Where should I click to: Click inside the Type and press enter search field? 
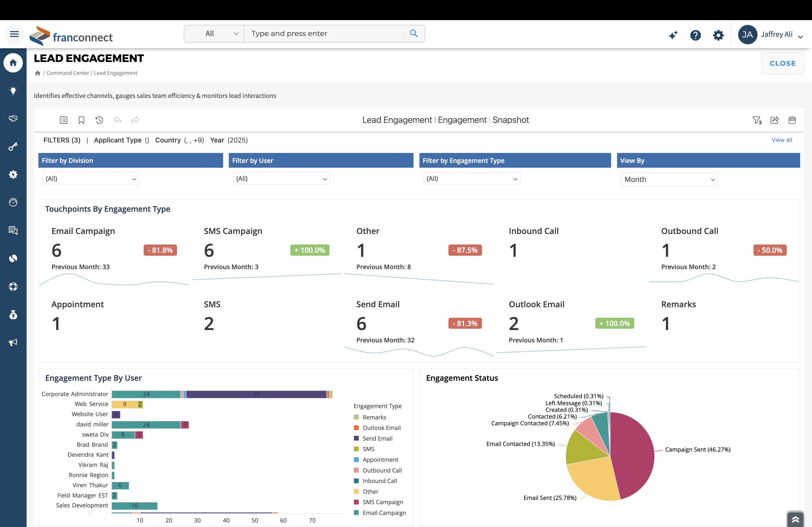324,33
